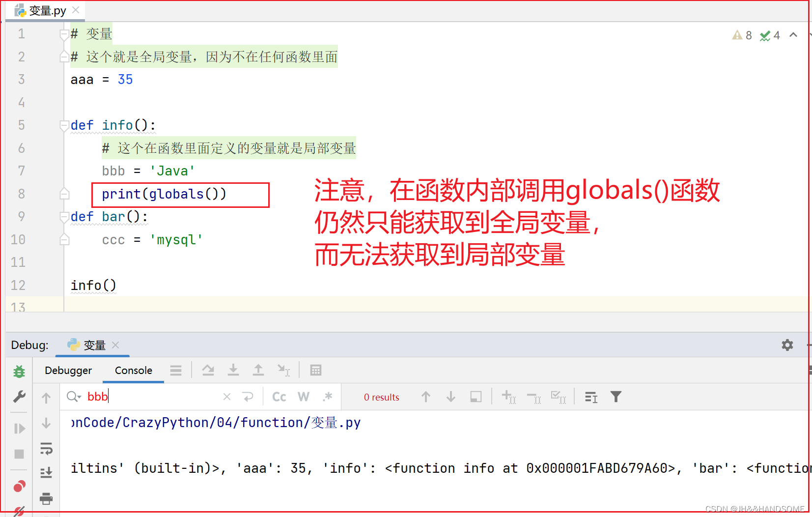
Task: Open the search filter funnel icon
Action: point(616,397)
